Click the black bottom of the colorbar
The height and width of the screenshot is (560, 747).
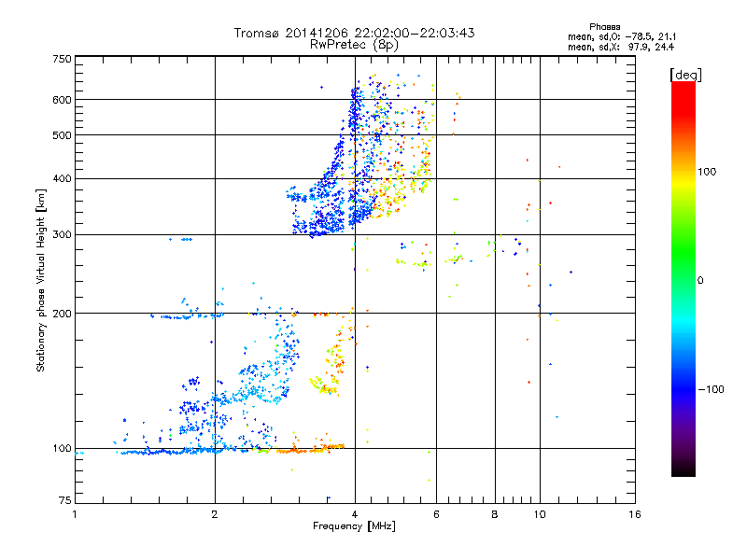pyautogui.click(x=684, y=469)
